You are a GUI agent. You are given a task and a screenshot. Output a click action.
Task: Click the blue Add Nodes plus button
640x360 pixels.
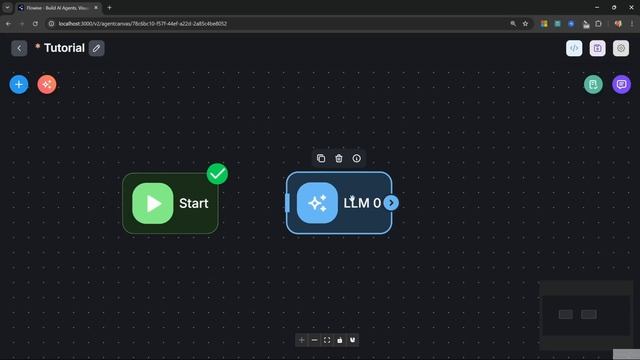coord(19,84)
